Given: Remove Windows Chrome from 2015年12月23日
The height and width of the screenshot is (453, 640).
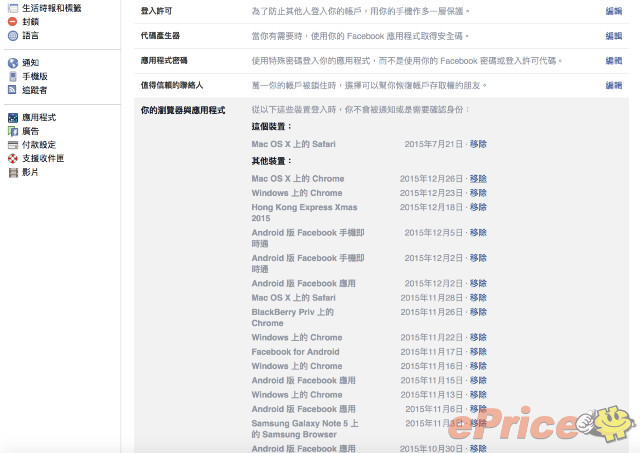Looking at the screenshot, I should pos(478,193).
